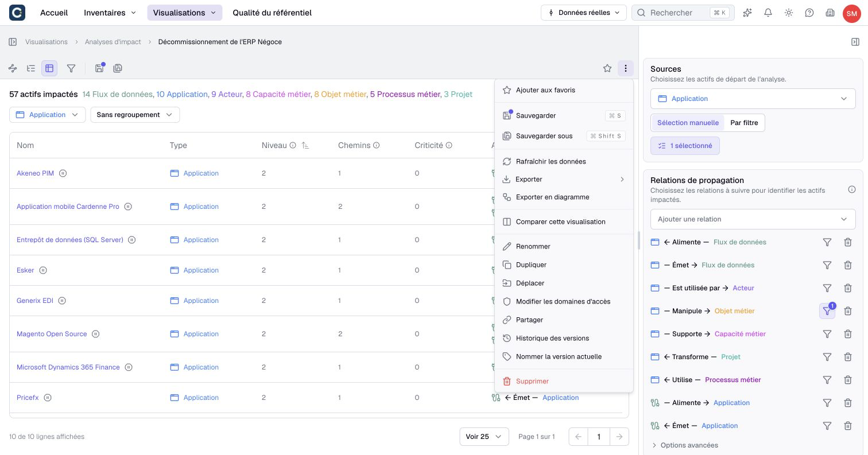Click Supprimer in the menu
Image resolution: width=868 pixels, height=455 pixels.
click(564, 381)
